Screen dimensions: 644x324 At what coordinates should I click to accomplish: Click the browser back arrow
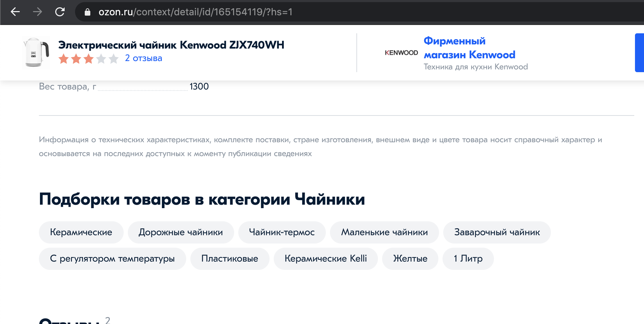click(15, 12)
